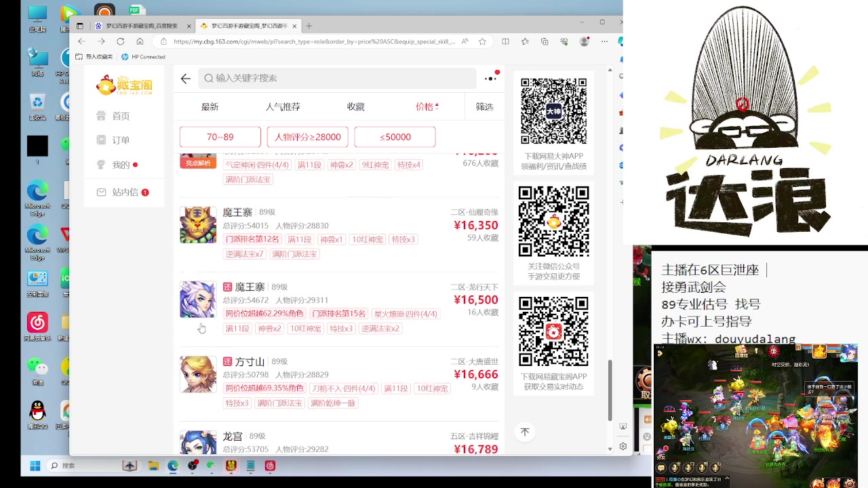Click the ¥16,666 price

coord(476,375)
